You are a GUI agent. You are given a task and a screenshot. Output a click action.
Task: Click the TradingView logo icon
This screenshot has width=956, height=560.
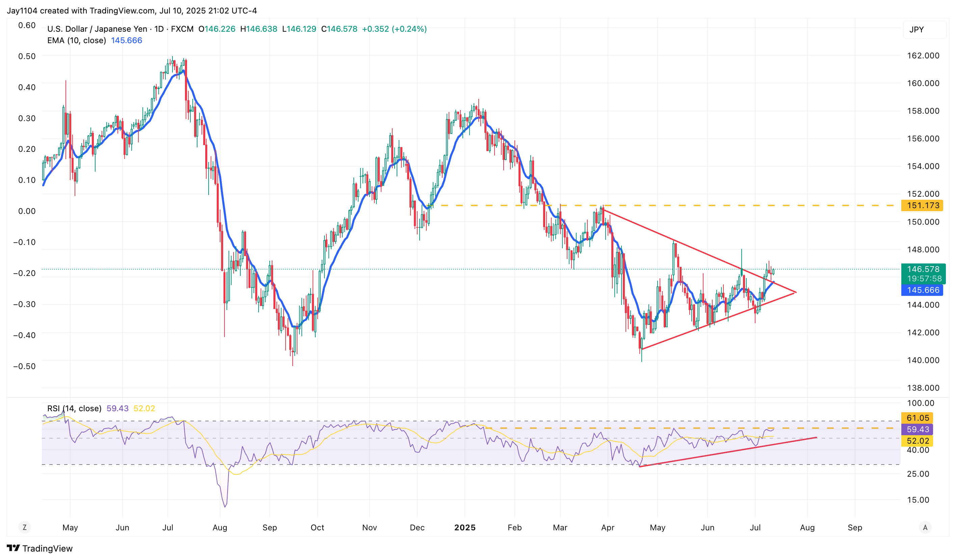[13, 548]
